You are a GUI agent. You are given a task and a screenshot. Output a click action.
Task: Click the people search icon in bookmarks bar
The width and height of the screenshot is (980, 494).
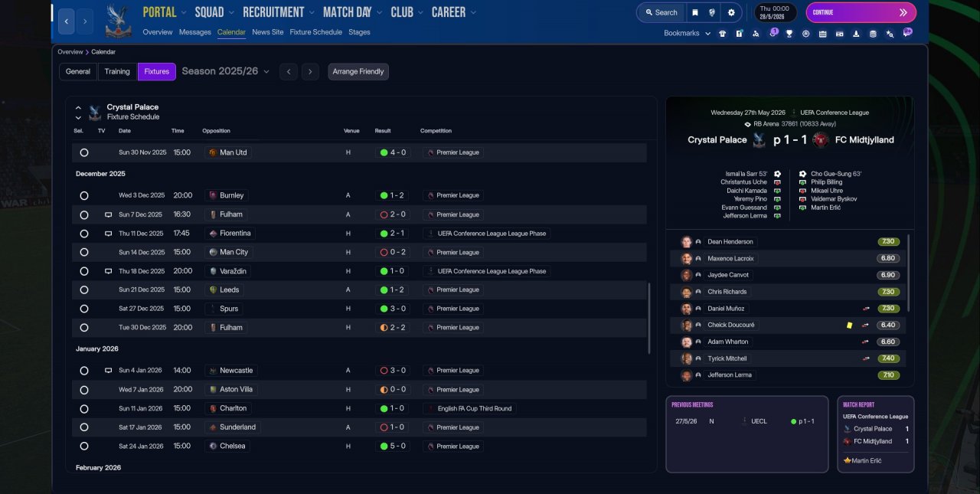[x=756, y=34]
